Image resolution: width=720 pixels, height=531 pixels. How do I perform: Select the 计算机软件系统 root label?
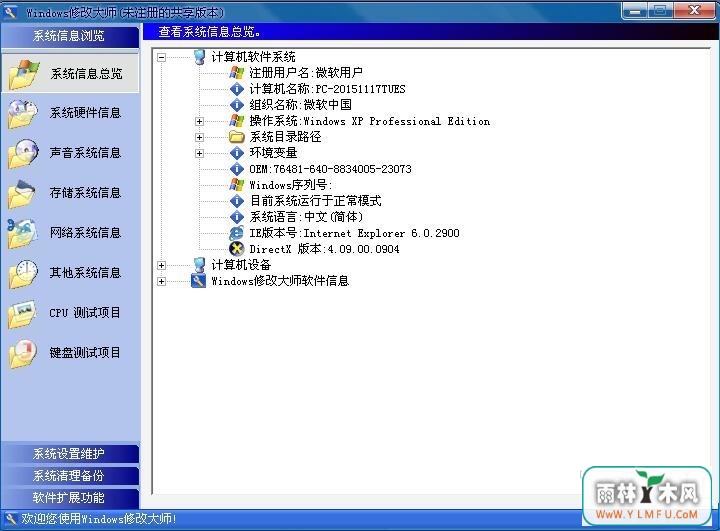click(253, 57)
